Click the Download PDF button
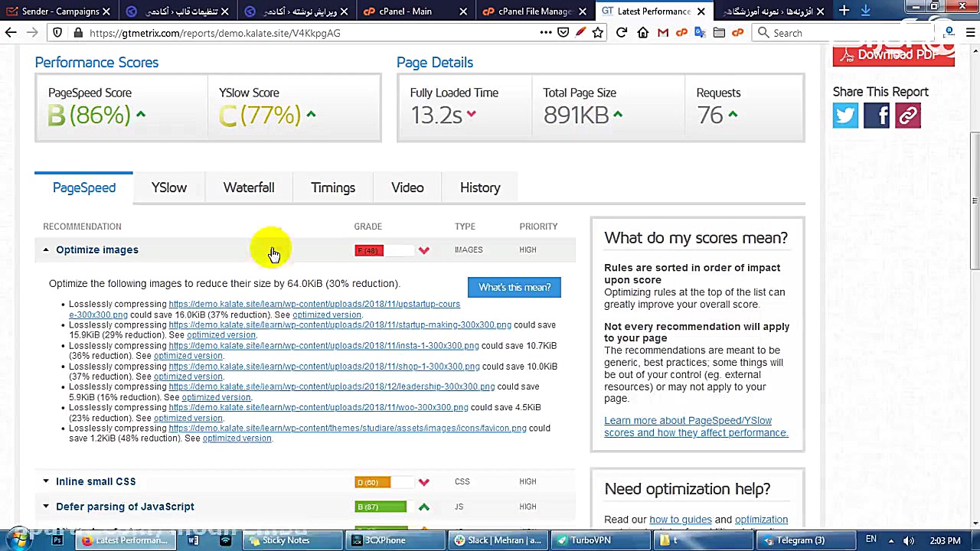980x551 pixels. tap(893, 55)
